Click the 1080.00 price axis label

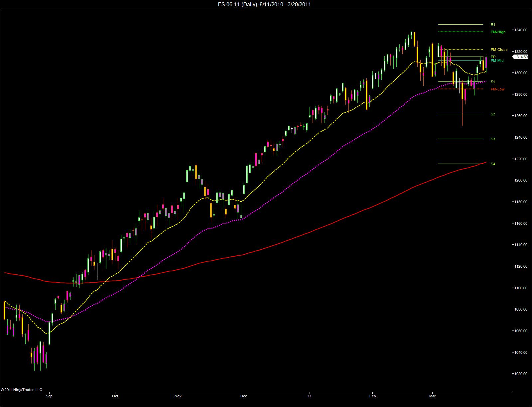pyautogui.click(x=521, y=309)
